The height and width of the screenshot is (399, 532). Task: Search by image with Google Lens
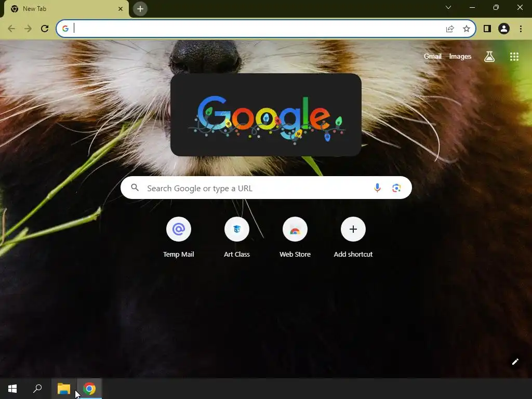point(396,188)
